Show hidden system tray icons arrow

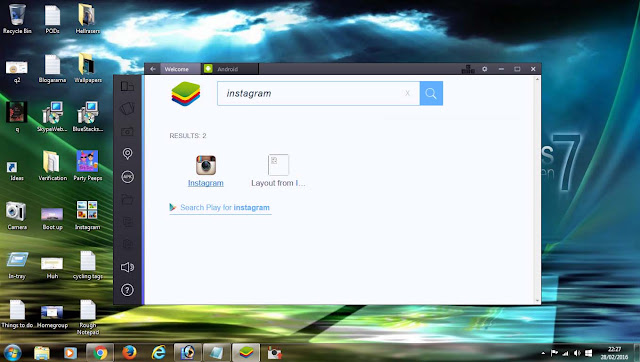point(543,353)
